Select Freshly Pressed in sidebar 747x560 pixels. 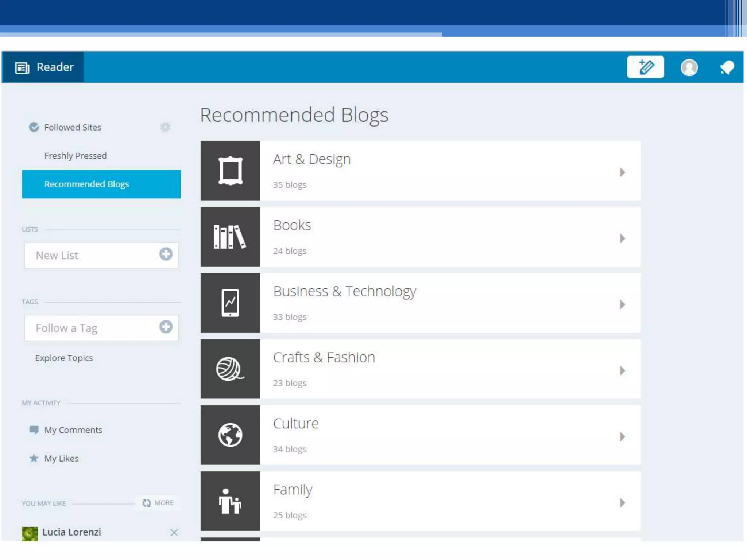(x=76, y=156)
